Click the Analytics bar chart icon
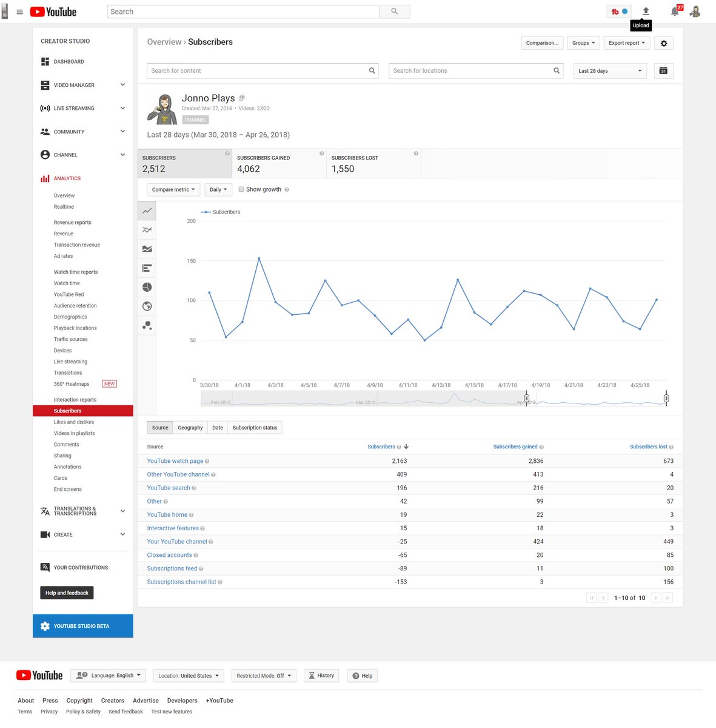Screen dimensions: 716x728 coord(45,178)
